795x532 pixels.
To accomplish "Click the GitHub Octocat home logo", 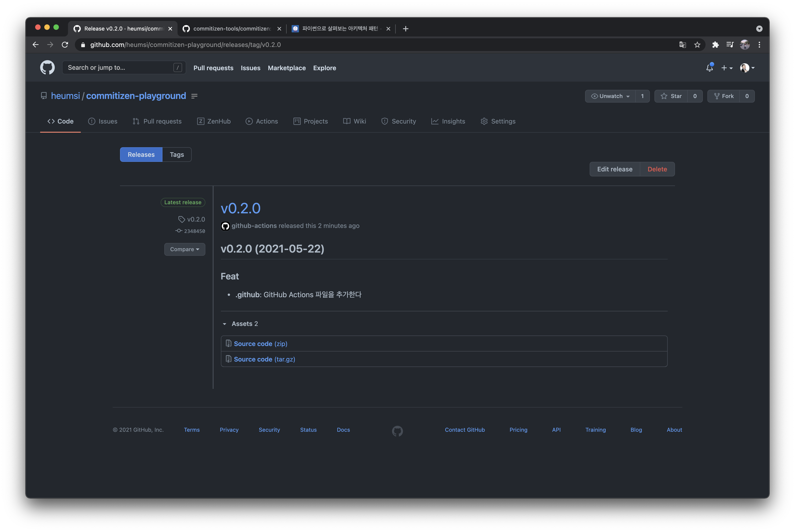I will [x=47, y=67].
